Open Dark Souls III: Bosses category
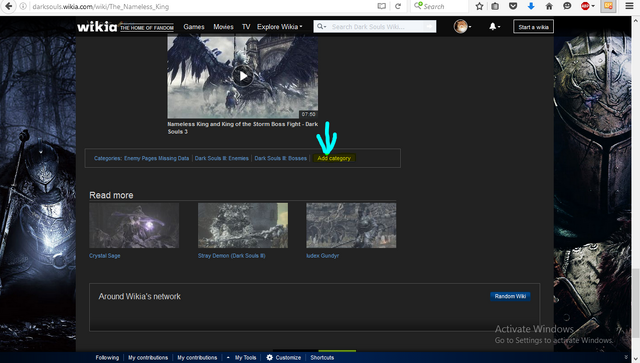Image resolution: width=640 pixels, height=363 pixels. [x=280, y=158]
